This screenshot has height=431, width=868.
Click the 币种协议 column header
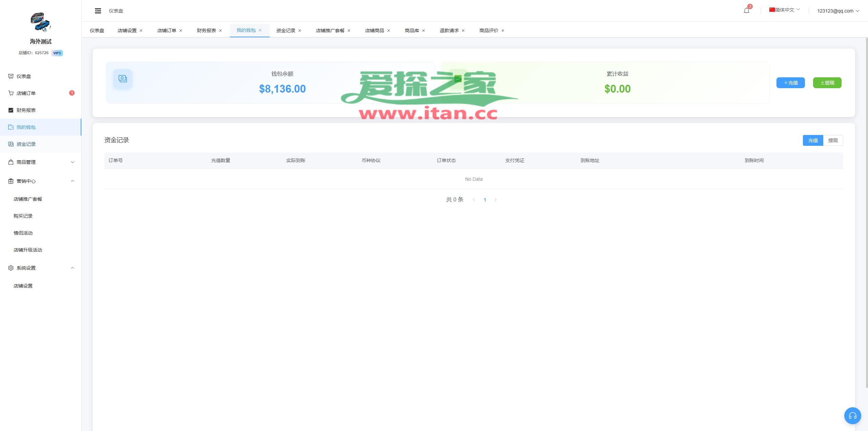pos(371,160)
